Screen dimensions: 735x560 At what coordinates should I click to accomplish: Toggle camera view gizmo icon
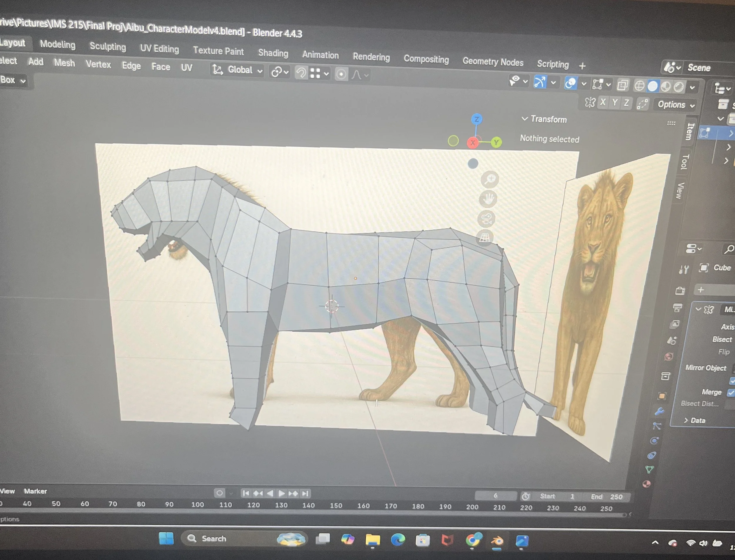pos(486,219)
